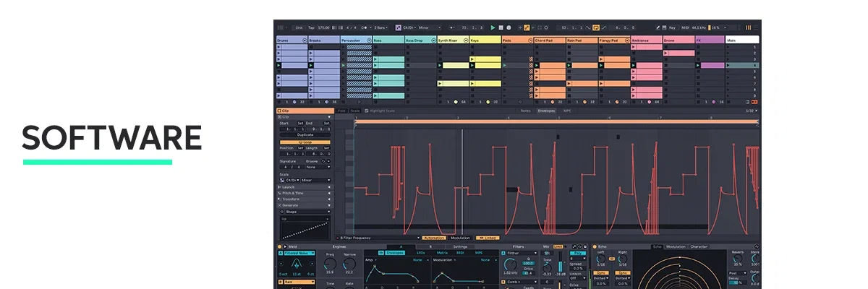868x289 pixels.
Task: Launch the clip in Drone track row 2
Action: (666, 53)
